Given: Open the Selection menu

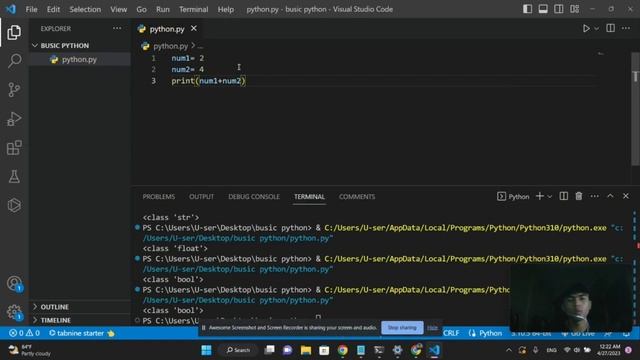Looking at the screenshot, I should 85,9.
